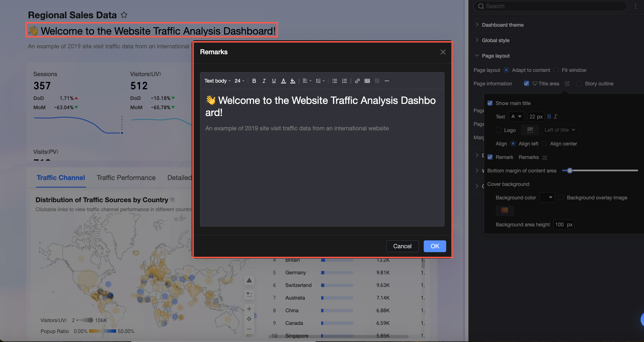Click the background fill color icon
This screenshot has width=644, height=342.
click(x=293, y=81)
